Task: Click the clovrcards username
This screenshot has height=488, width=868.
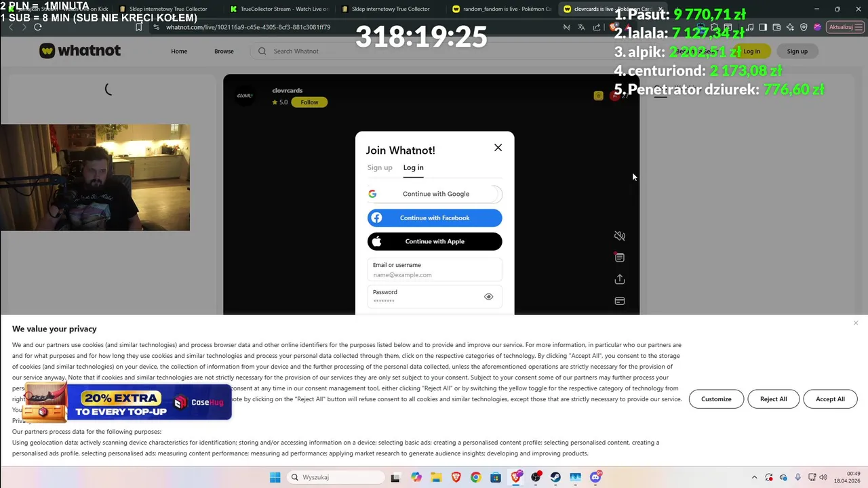Action: [288, 90]
